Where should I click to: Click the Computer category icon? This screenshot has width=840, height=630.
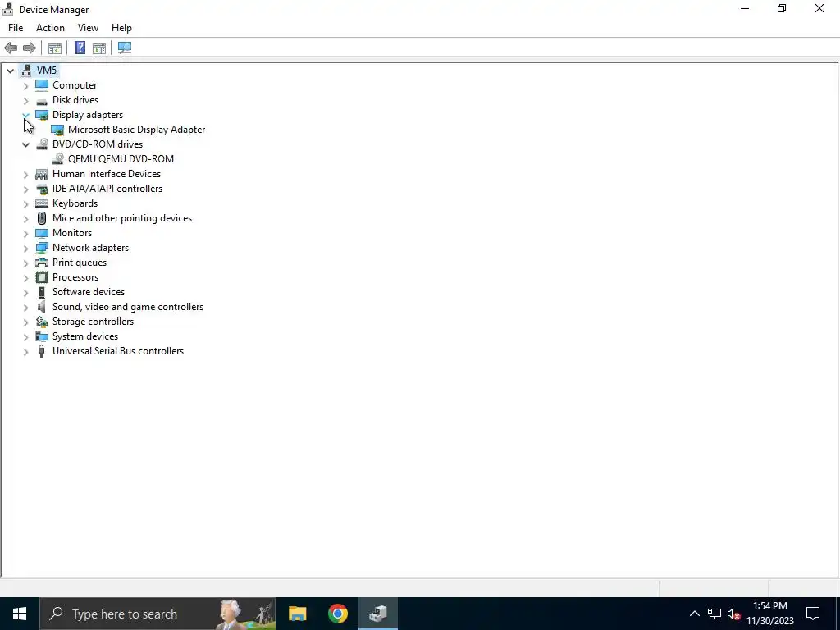pyautogui.click(x=42, y=85)
